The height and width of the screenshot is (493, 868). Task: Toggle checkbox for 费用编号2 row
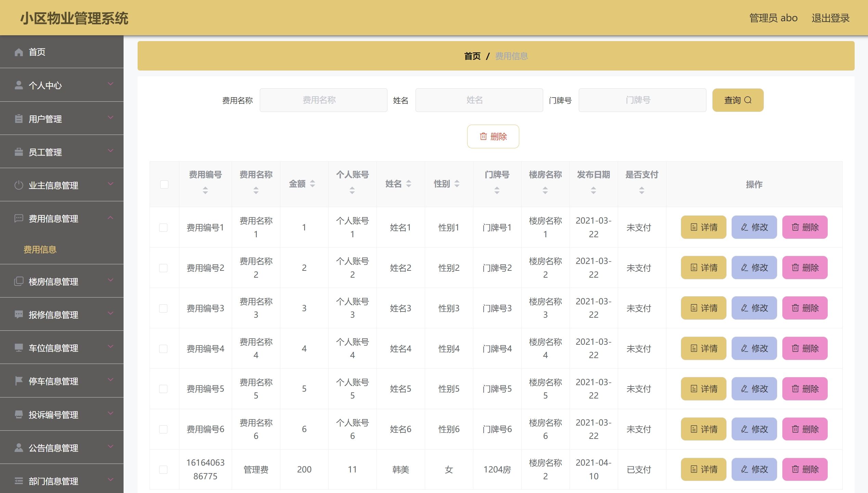[164, 267]
